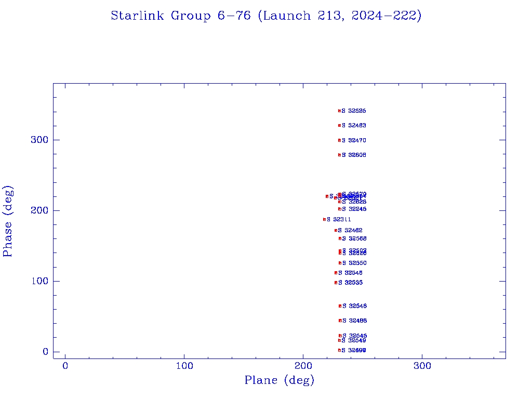Image resolution: width=532 pixels, height=399 pixels.
Task: Click the red marker beside S 32311
Action: (324, 220)
